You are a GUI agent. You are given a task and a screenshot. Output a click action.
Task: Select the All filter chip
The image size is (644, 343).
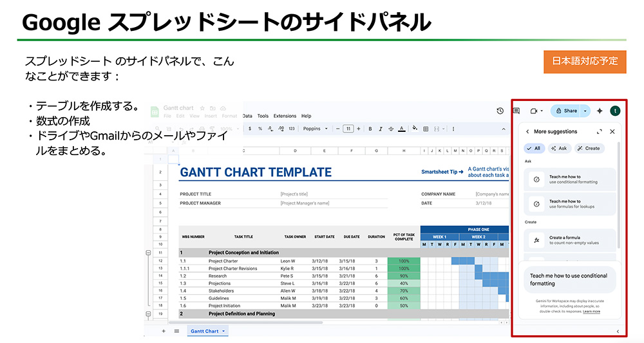[534, 149]
